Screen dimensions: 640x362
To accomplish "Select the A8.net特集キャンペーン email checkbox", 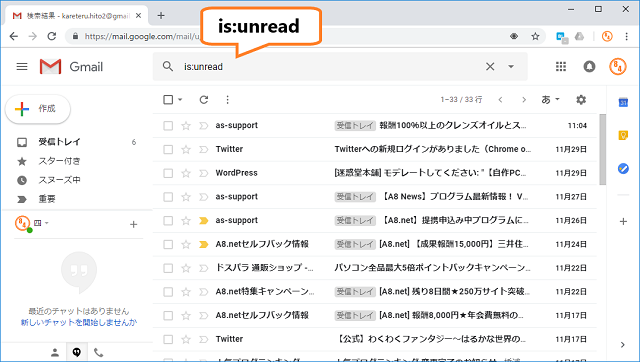I will pyautogui.click(x=168, y=292).
